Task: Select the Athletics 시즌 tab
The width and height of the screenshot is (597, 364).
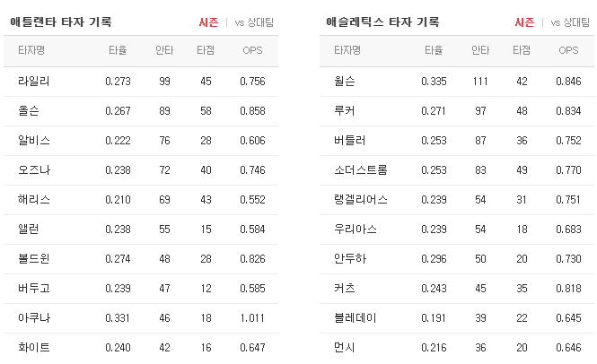Action: [524, 22]
